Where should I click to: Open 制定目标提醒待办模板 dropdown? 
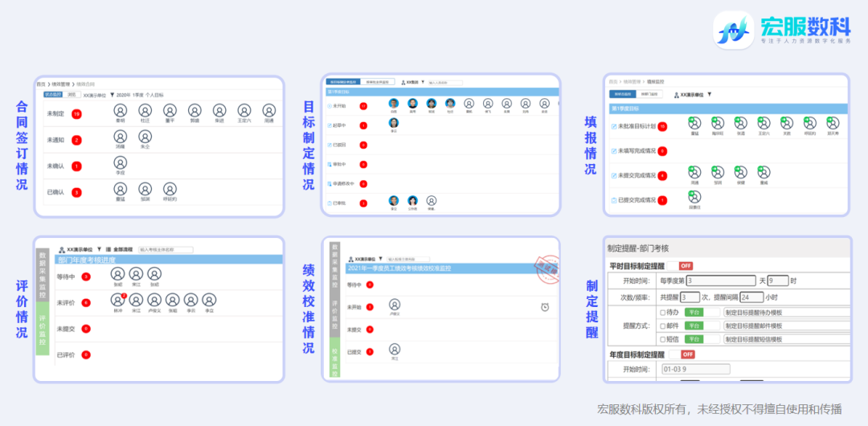(x=787, y=313)
